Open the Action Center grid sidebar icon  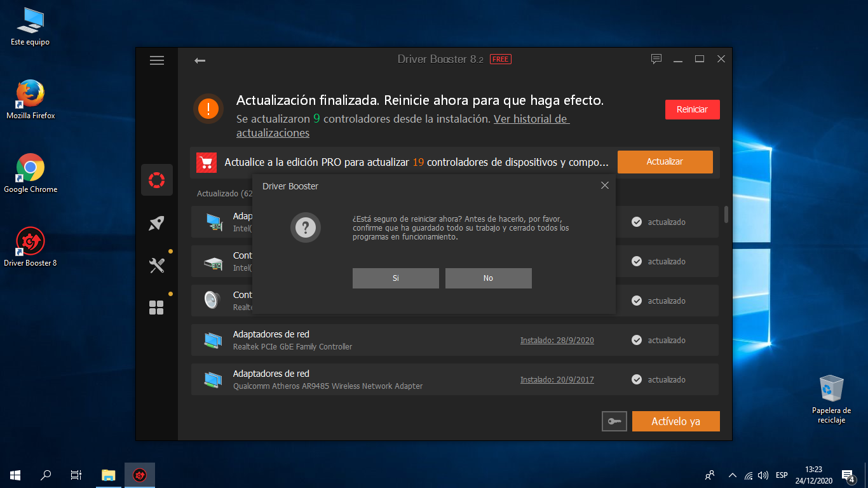coord(156,308)
